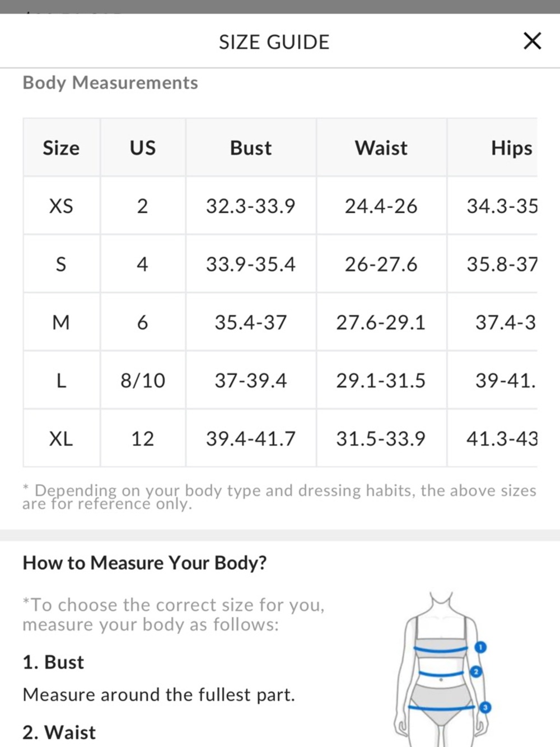Select the body measurement illustration
Image resolution: width=560 pixels, height=747 pixels.
click(442, 668)
